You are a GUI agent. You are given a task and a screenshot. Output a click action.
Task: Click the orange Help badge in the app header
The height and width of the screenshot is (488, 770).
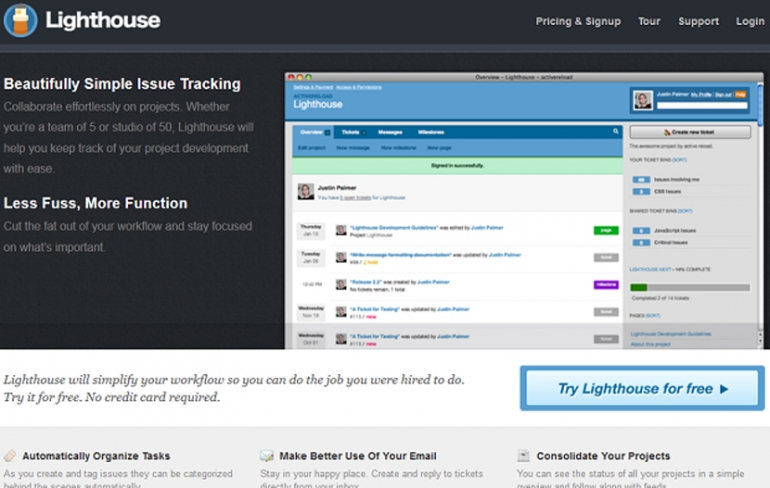tap(741, 94)
